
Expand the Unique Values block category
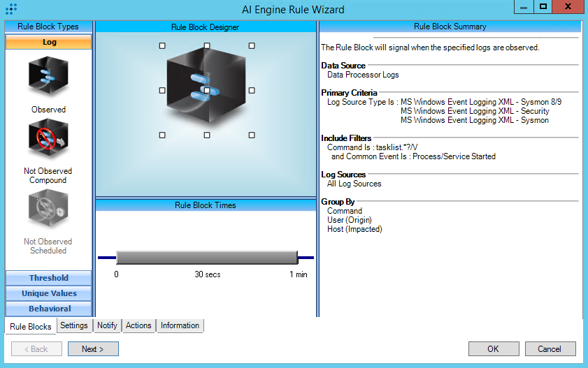click(x=49, y=293)
